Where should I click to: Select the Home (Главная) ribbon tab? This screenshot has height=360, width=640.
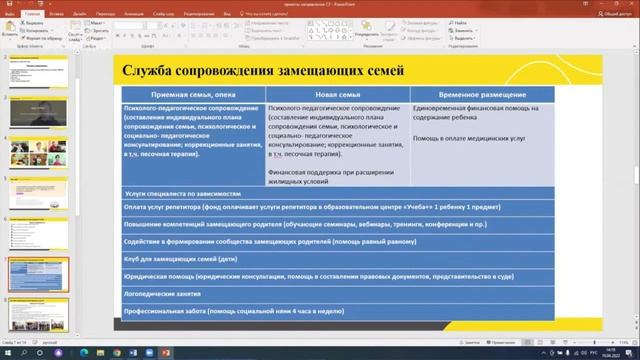coord(32,14)
